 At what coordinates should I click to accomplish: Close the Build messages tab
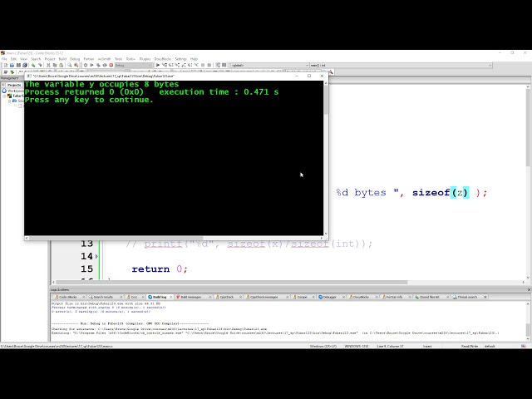(209, 297)
